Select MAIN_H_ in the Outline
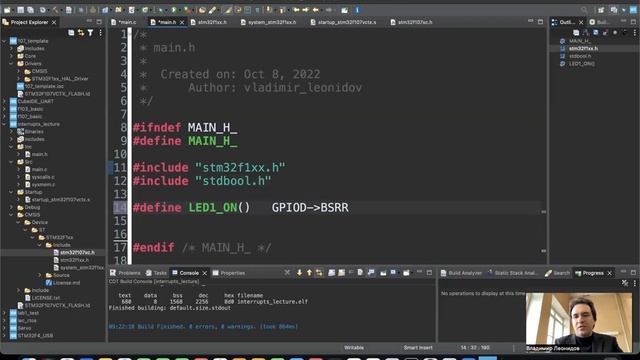The height and width of the screenshot is (360, 640). tap(580, 41)
